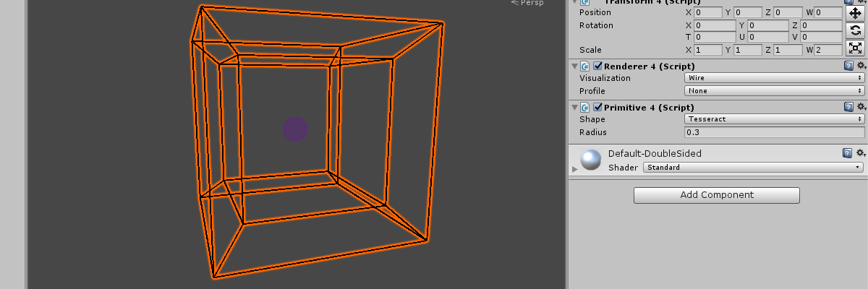Click the Rotation Y input field
Viewport: 868px width, 289px height.
pyautogui.click(x=768, y=25)
